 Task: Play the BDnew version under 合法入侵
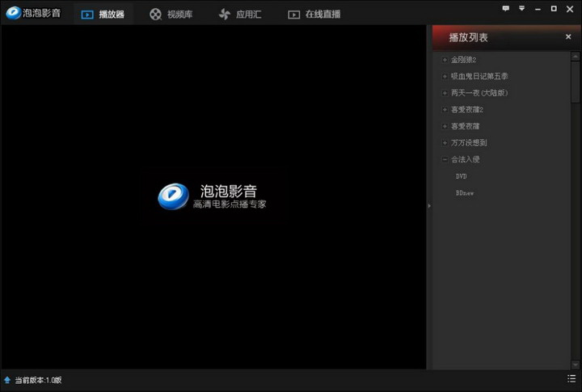[465, 193]
